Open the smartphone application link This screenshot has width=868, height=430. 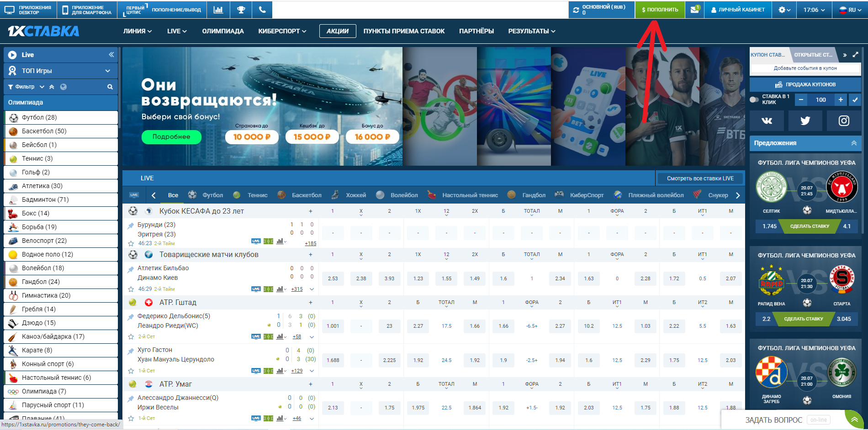(87, 10)
